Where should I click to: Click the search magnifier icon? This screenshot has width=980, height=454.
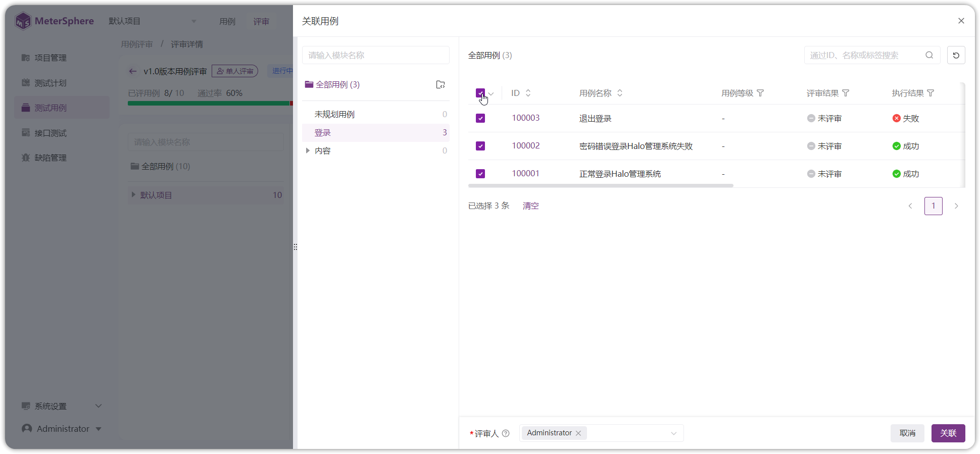929,55
